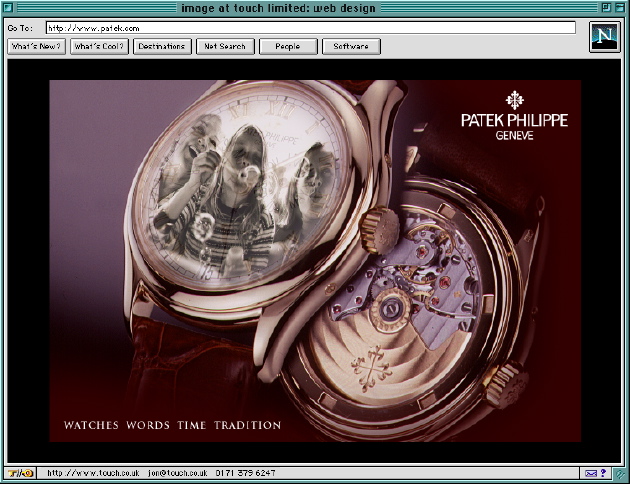Click the window collapse box icon
Image resolution: width=630 pixels, height=484 pixels.
click(x=620, y=7)
